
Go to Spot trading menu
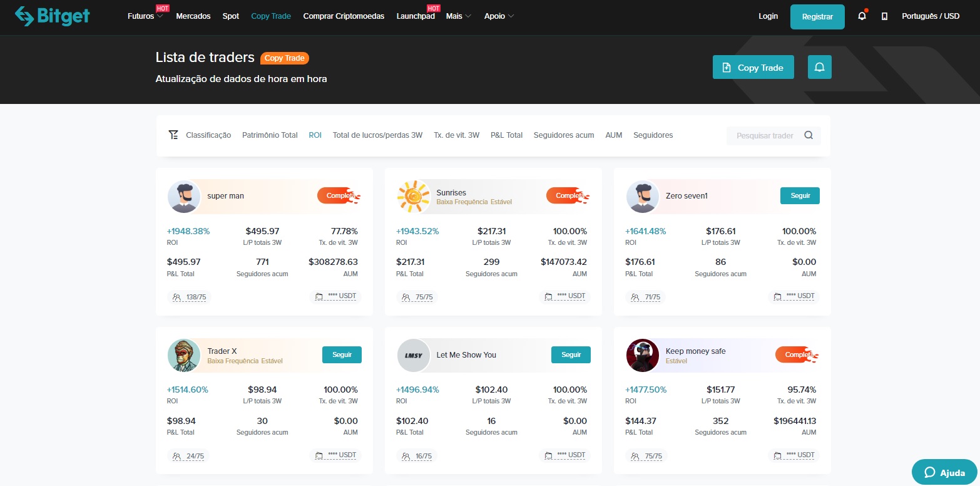point(231,16)
